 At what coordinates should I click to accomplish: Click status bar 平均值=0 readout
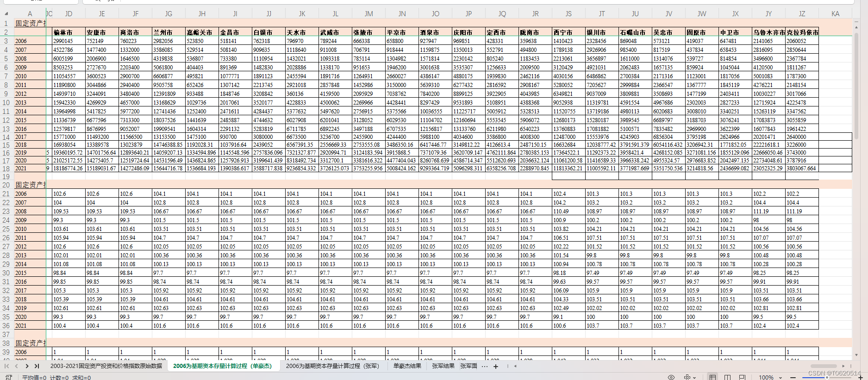pyautogui.click(x=34, y=377)
